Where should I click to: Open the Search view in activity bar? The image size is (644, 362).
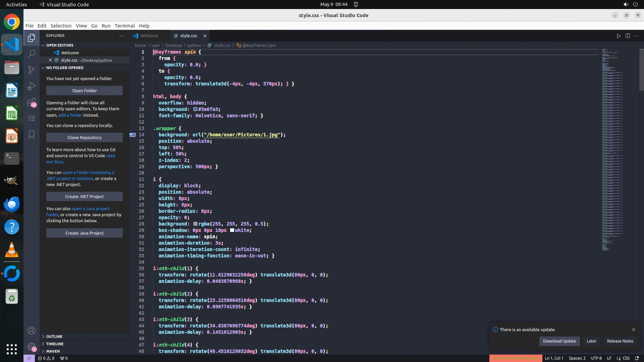pos(32,54)
